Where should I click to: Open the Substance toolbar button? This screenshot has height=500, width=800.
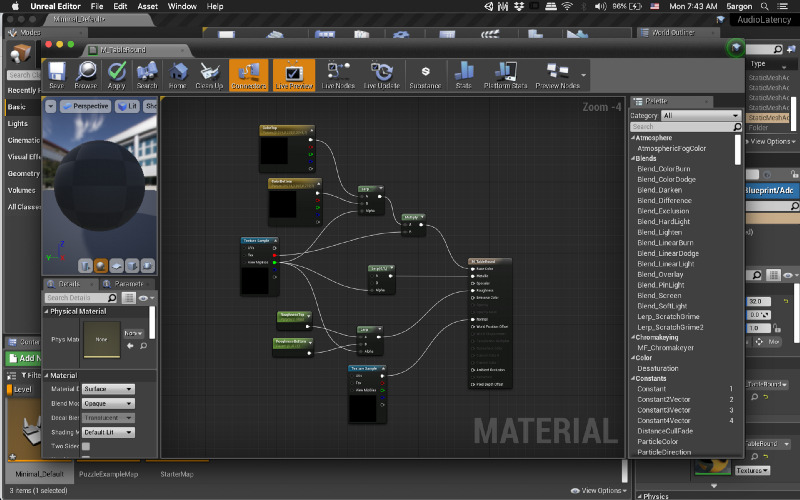click(425, 74)
